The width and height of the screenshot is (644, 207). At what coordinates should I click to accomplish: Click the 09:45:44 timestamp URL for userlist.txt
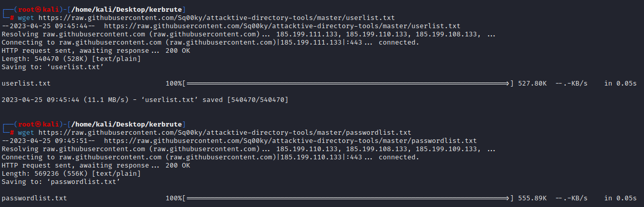click(x=281, y=26)
